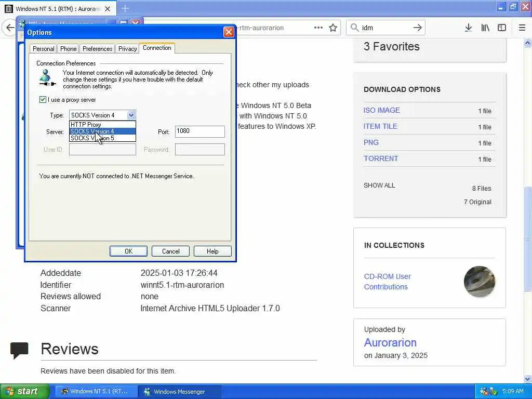Image resolution: width=532 pixels, height=399 pixels.
Task: Choose SOCKS Version 4 in the list
Action: point(102,131)
